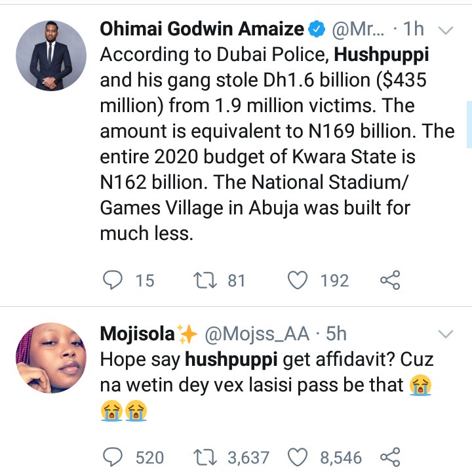Open Mojisola's tweet text about affidavit
The width and height of the screenshot is (472, 476).
[x=262, y=372]
